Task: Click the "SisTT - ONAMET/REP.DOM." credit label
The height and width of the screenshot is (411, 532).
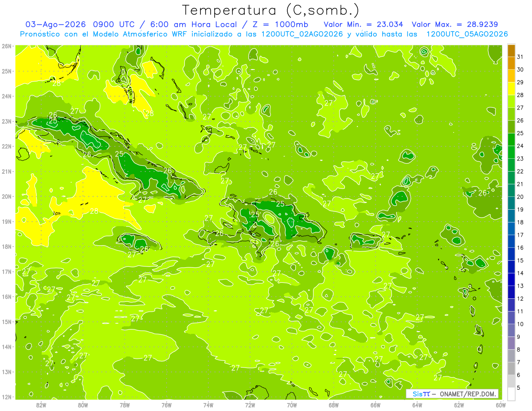Action: (452, 394)
